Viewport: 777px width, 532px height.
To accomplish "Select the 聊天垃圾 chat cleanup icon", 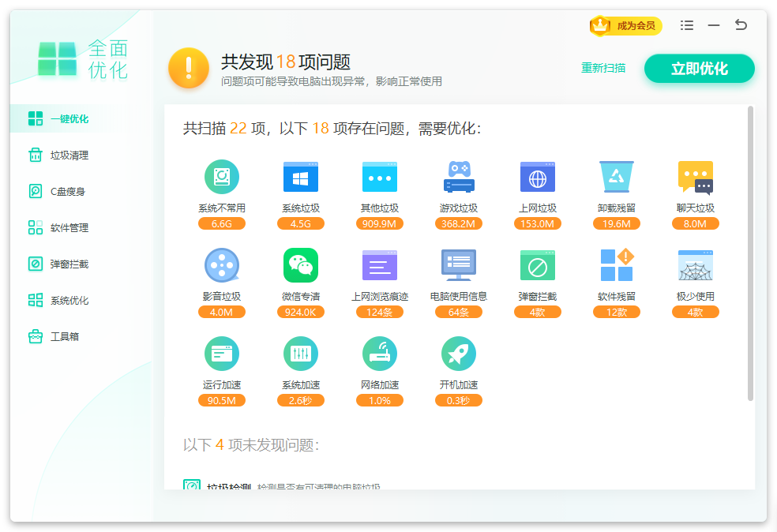I will click(x=696, y=177).
